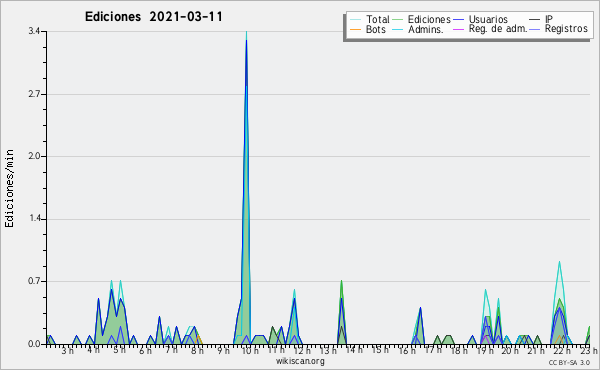Click the '23 h' x-axis label
The width and height of the screenshot is (600, 370).
[x=589, y=350]
